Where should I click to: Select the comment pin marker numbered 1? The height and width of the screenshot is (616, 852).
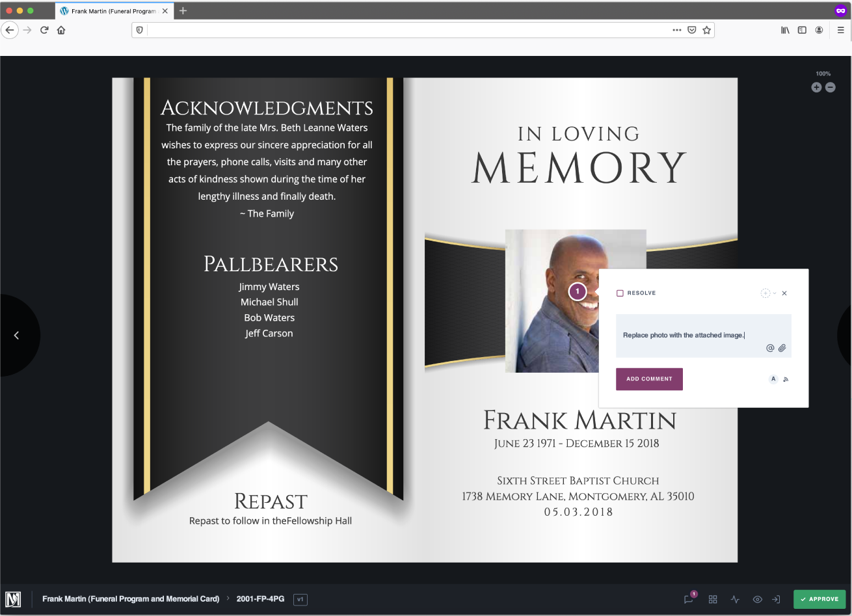578,292
